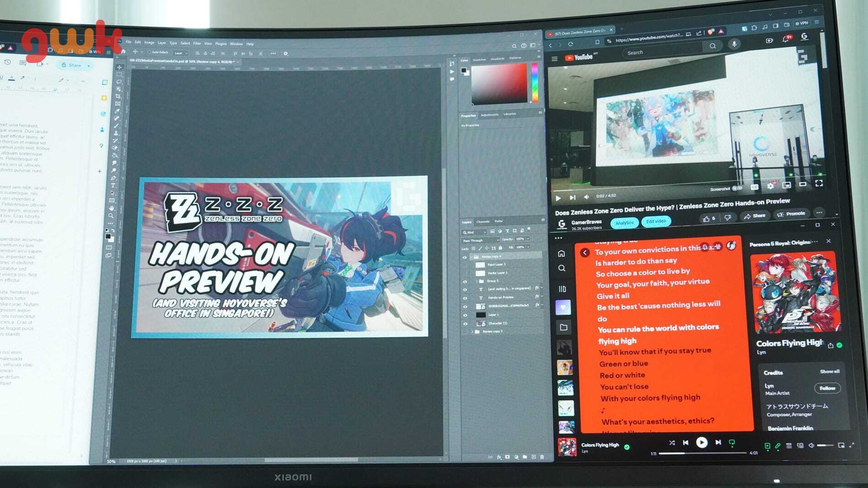Show the Paint Layer 2 layer
868x488 pixels.
click(x=465, y=265)
